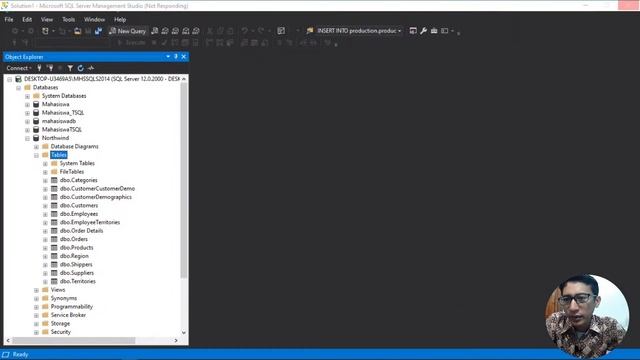Viewport: 640px width, 360px height.
Task: Select dbo.CustomerCustomerDemo table
Action: (97, 189)
